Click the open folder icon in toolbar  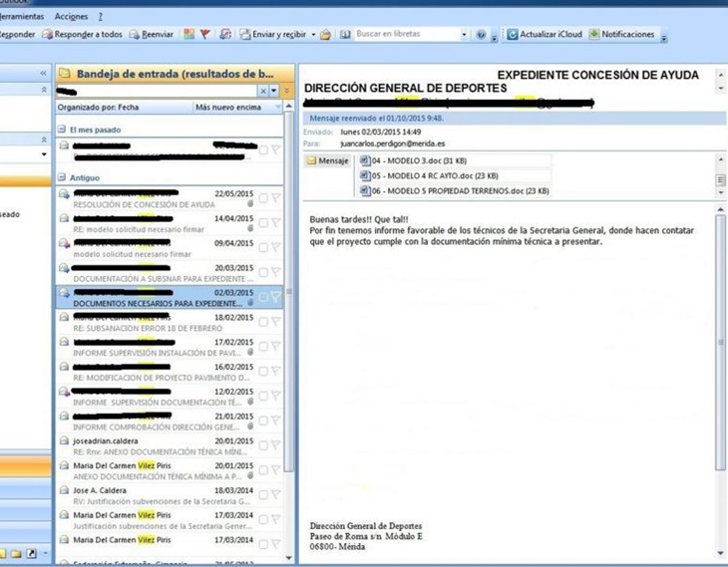point(325,35)
